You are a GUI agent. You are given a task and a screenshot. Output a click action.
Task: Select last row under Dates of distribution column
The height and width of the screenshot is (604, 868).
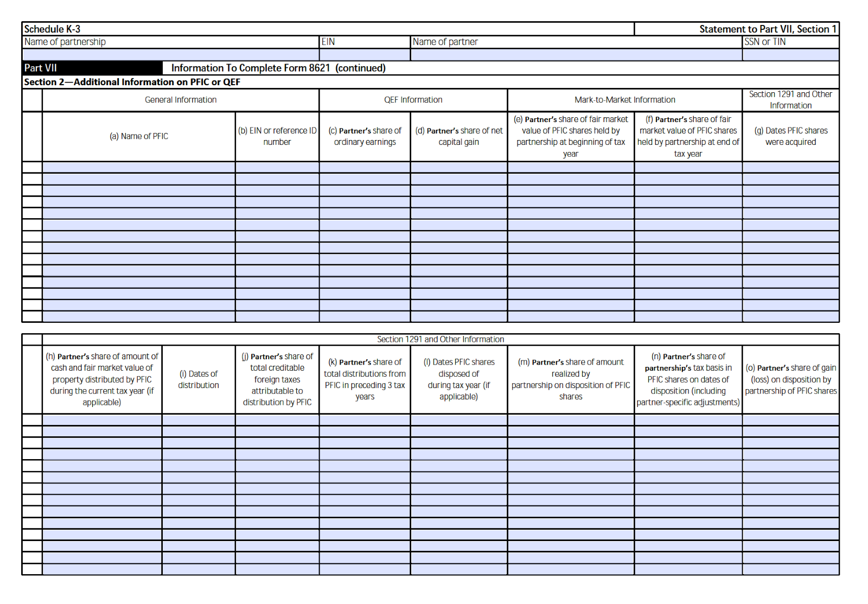tap(199, 569)
